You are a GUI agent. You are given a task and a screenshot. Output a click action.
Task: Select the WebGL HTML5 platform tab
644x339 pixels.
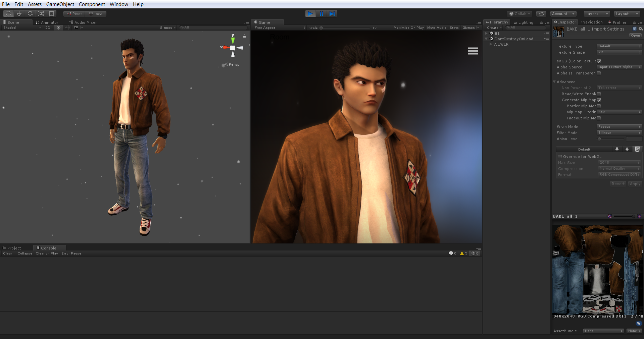[x=637, y=150]
